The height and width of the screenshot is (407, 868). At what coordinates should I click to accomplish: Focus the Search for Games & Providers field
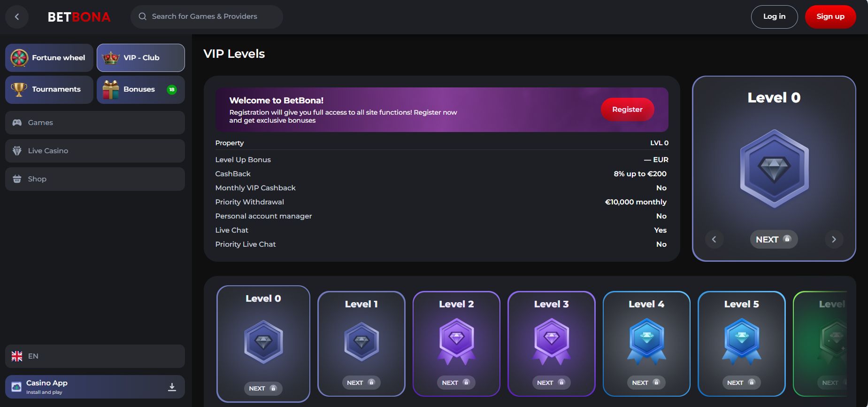211,16
